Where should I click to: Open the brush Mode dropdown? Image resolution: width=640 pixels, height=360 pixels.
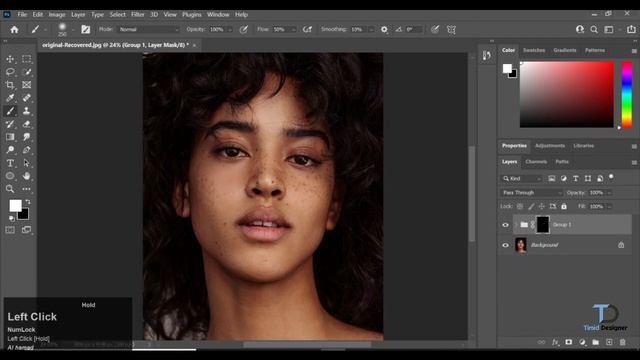(x=149, y=29)
